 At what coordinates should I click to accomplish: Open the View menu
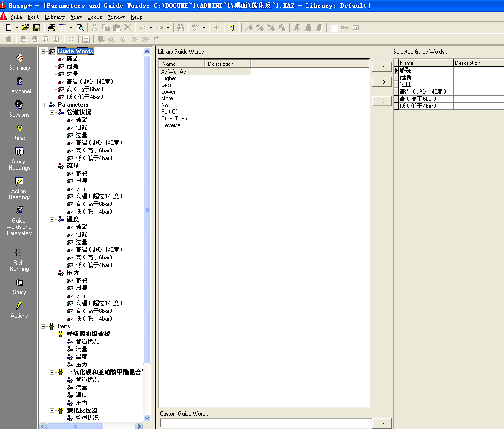[76, 17]
